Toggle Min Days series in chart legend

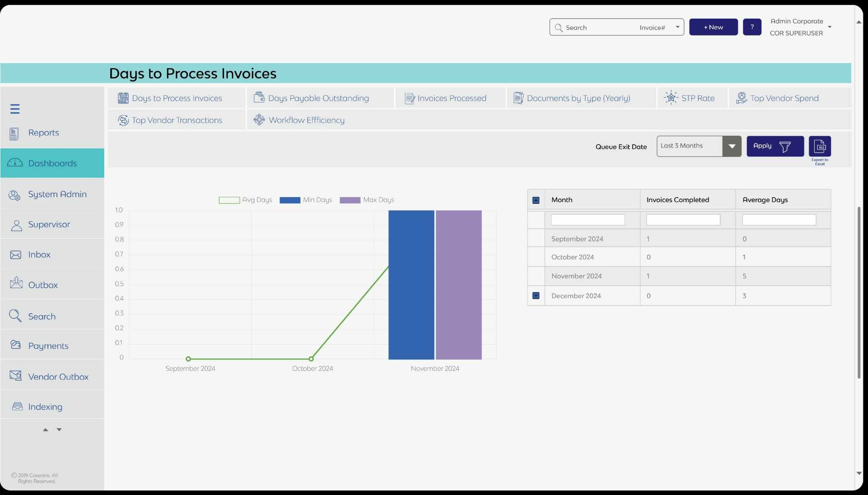289,200
